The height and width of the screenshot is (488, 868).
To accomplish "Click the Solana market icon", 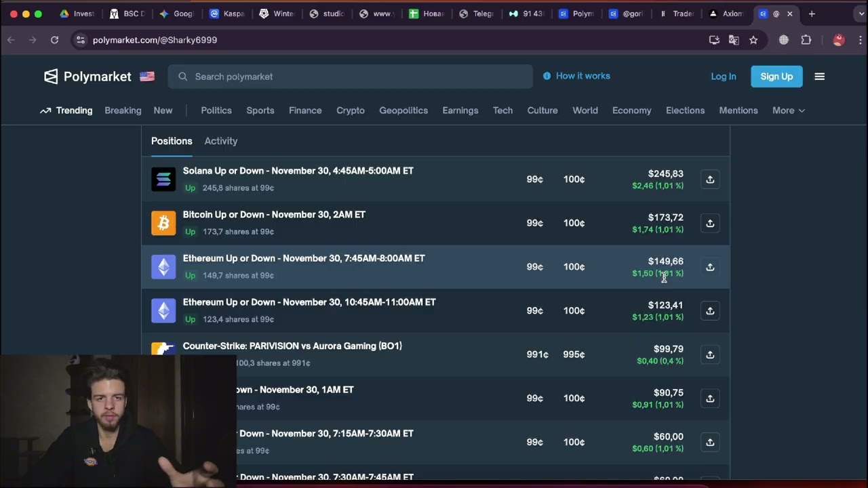I will pos(163,179).
